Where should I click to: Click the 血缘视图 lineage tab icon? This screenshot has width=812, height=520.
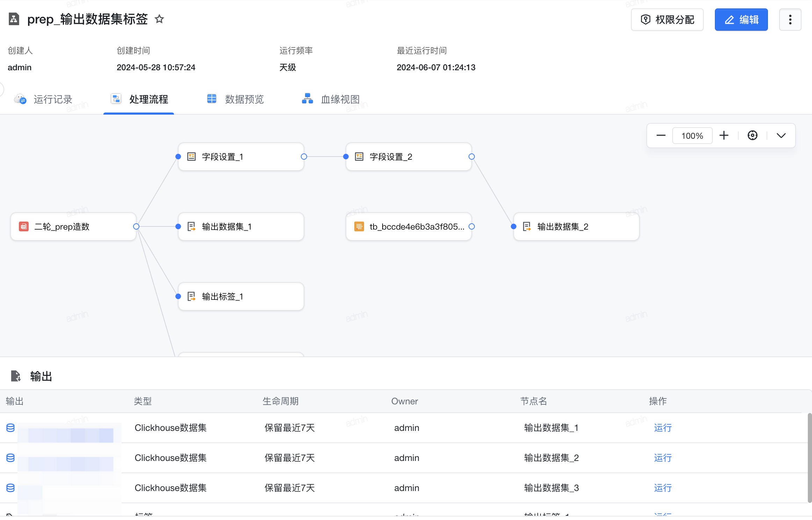click(307, 99)
